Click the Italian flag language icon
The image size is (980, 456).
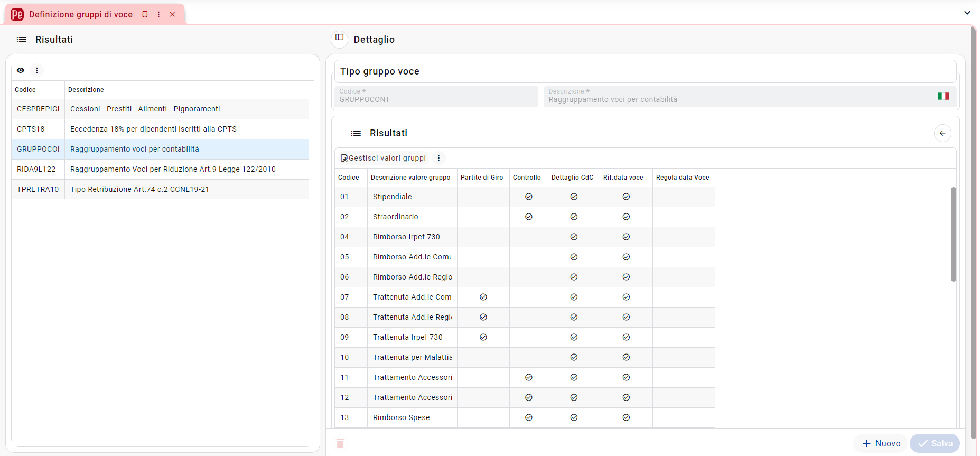pos(944,96)
